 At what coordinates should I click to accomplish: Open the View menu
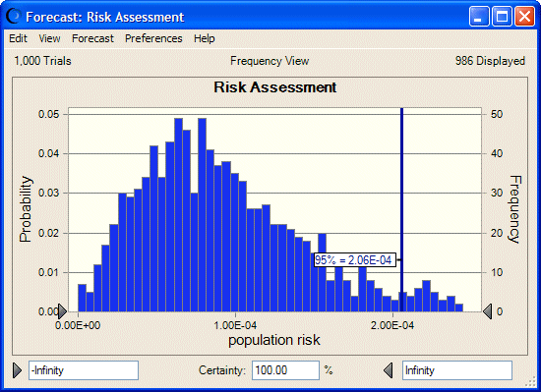[49, 38]
